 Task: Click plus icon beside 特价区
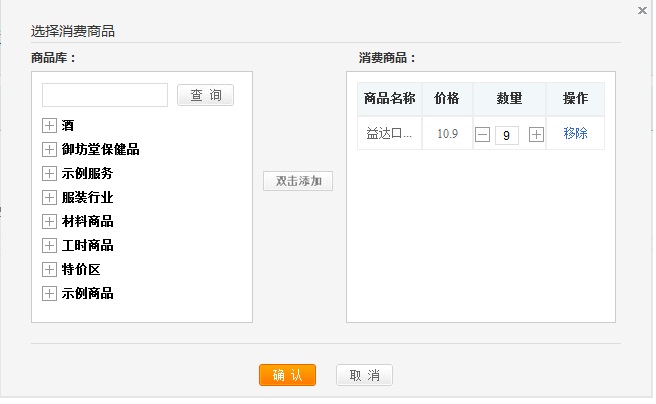click(x=49, y=270)
